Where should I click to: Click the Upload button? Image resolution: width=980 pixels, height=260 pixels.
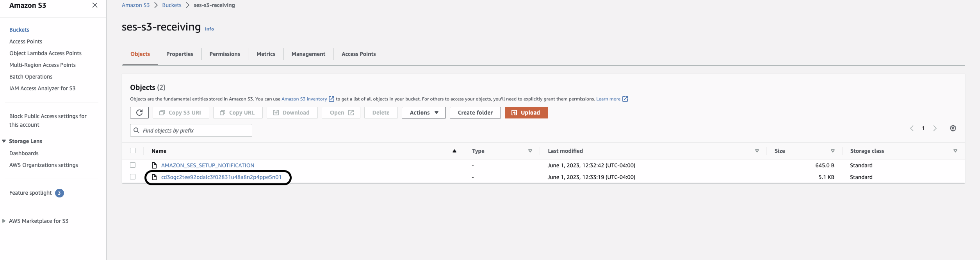(526, 113)
